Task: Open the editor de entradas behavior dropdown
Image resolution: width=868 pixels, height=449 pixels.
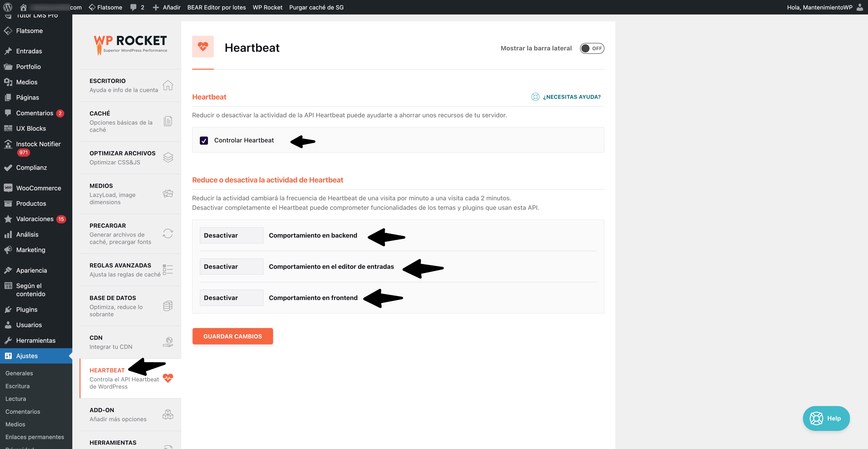Action: click(x=231, y=267)
